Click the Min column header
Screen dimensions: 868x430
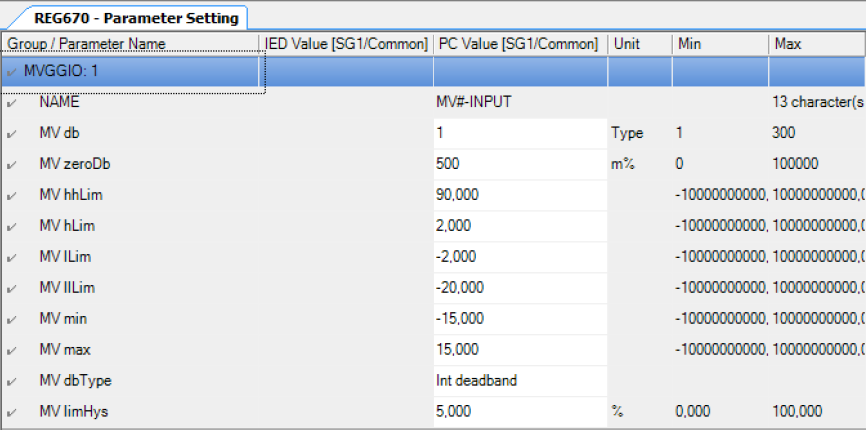tap(720, 44)
